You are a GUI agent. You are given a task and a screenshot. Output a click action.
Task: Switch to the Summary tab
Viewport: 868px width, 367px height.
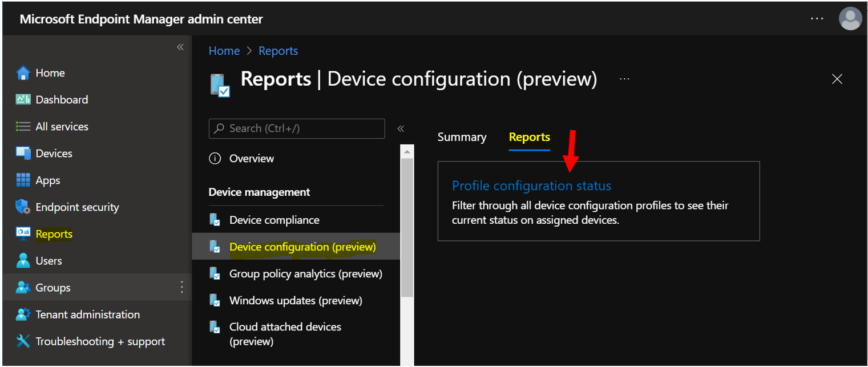[x=462, y=137]
